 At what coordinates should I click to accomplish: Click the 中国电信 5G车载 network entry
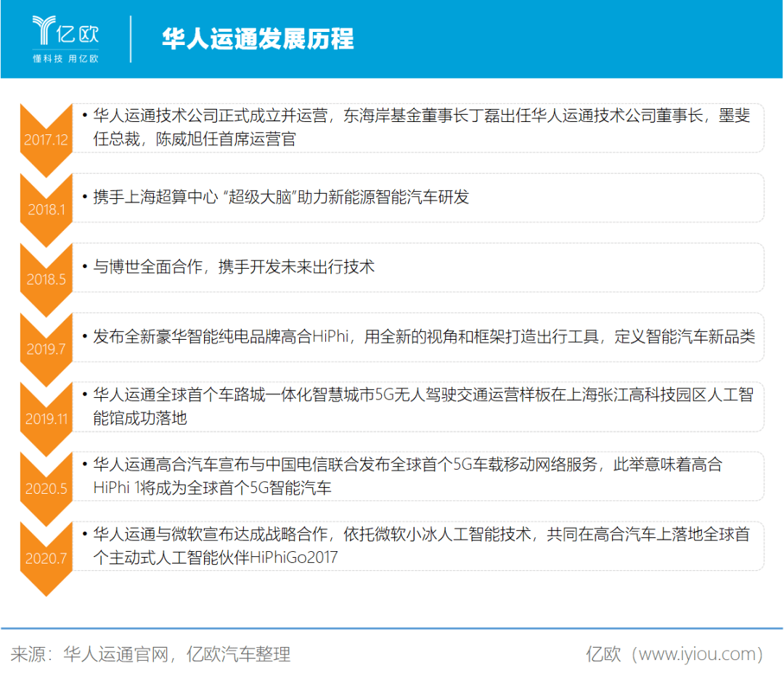coord(408,476)
